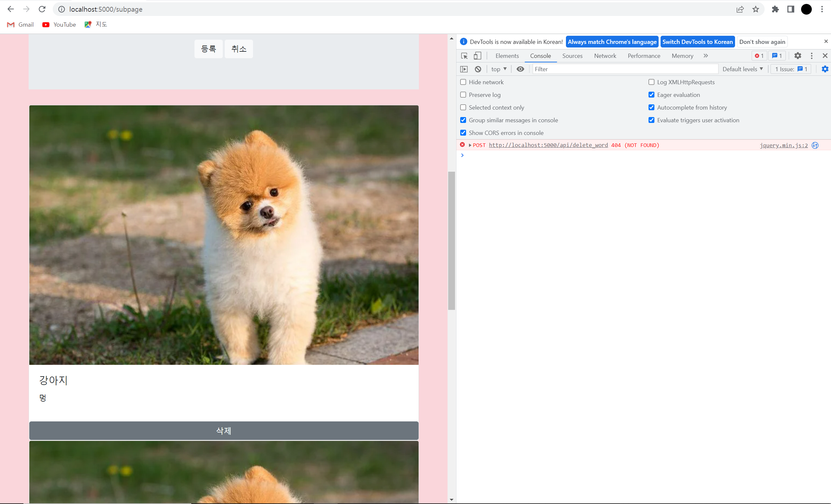Viewport: 831px width, 504px height.
Task: Click the scrollbar up arrow
Action: [451, 38]
